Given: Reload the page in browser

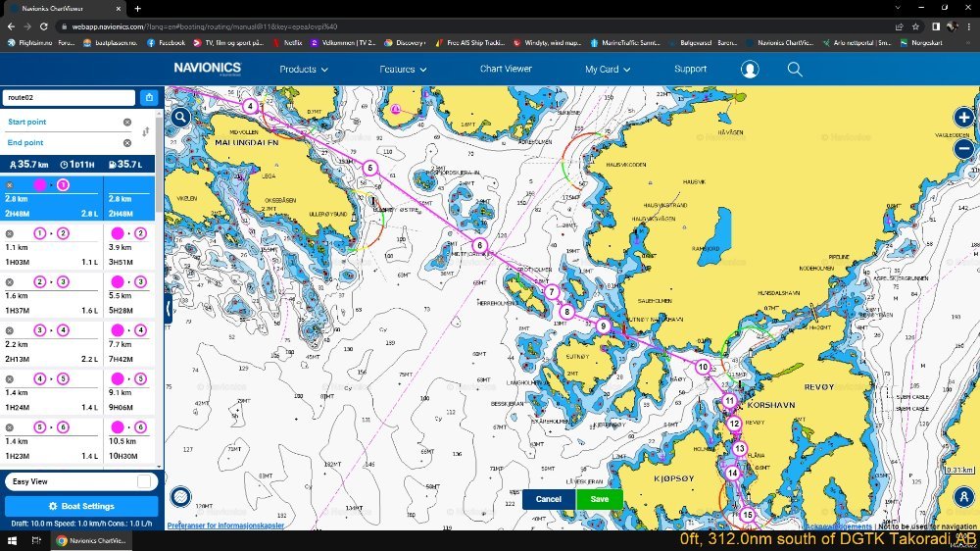Looking at the screenshot, I should 44,26.
